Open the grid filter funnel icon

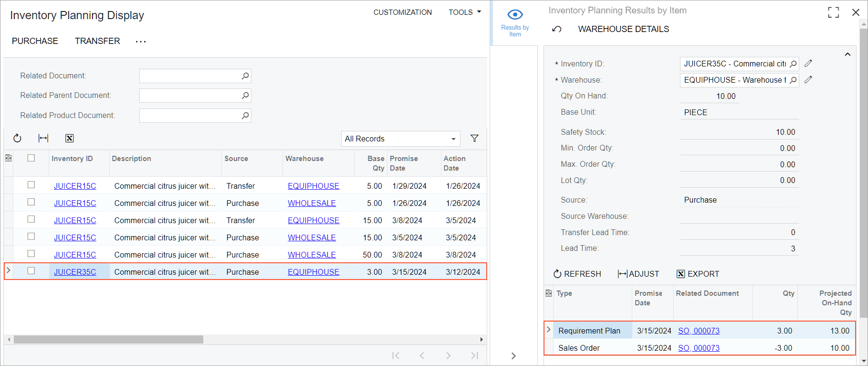[474, 139]
